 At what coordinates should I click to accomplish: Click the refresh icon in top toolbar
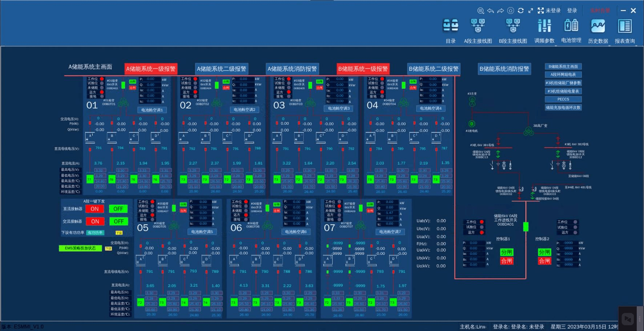[x=520, y=11]
